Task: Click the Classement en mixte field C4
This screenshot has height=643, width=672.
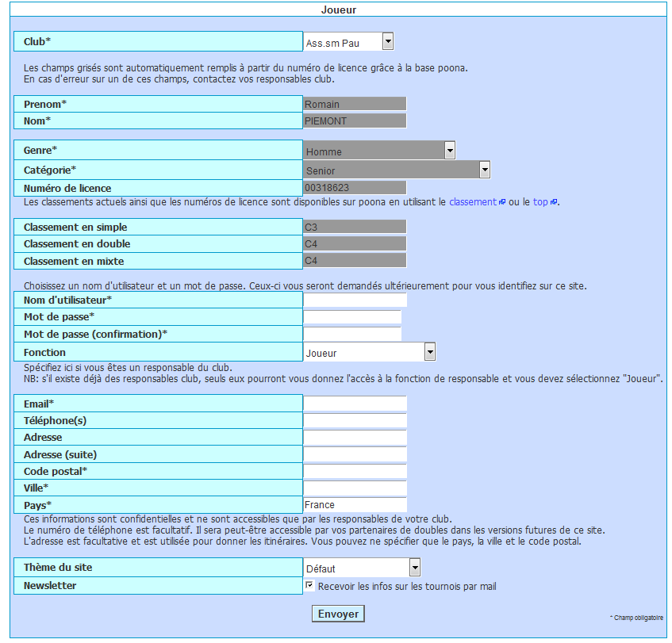Action: click(355, 261)
